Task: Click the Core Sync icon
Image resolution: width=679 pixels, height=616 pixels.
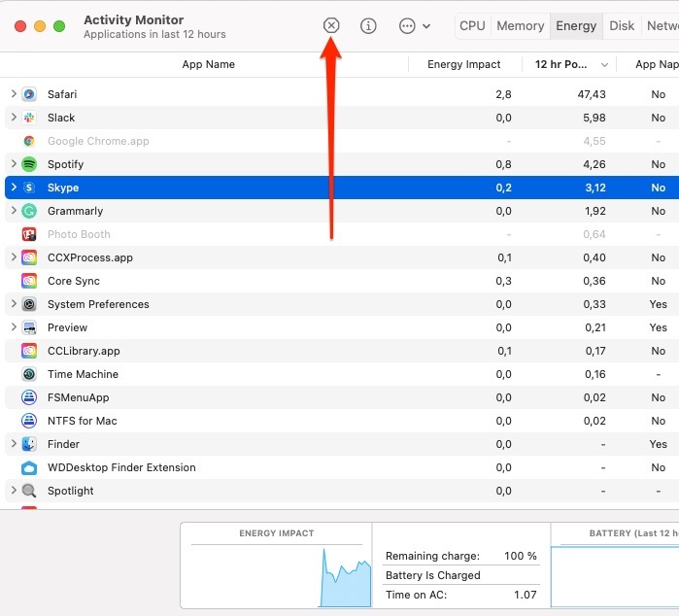Action: 29,281
